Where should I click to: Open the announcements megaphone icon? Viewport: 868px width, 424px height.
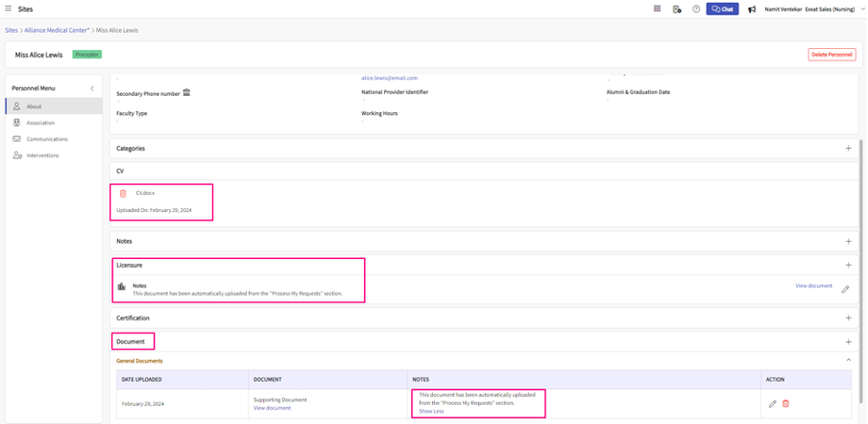tap(752, 10)
